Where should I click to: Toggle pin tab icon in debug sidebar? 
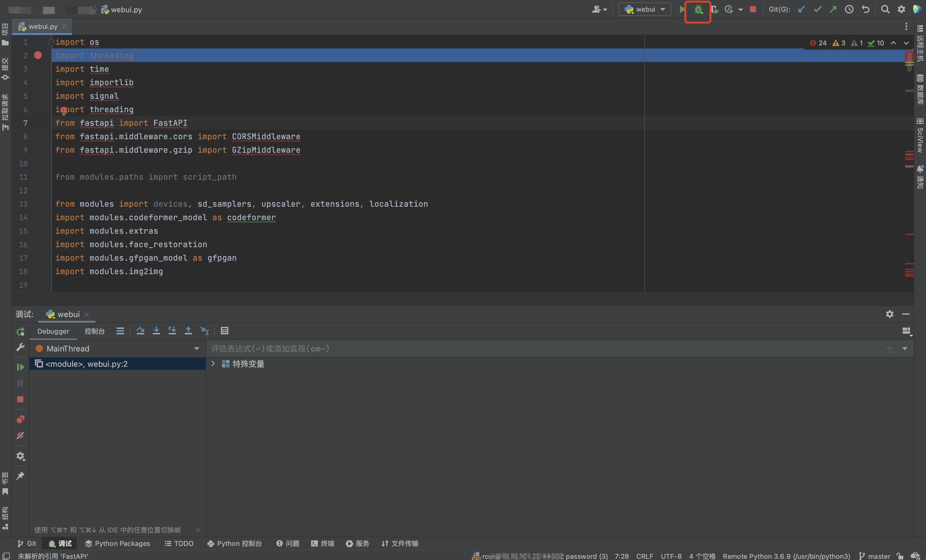(20, 475)
